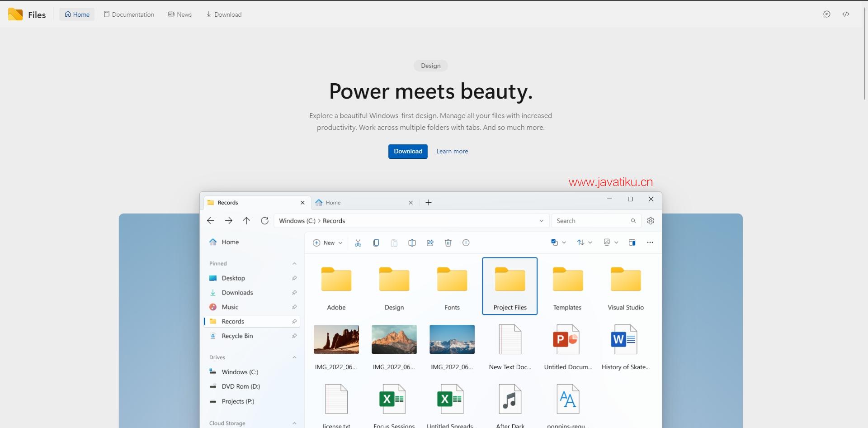This screenshot has height=428, width=868.
Task: Open the Sort dropdown
Action: 585,243
